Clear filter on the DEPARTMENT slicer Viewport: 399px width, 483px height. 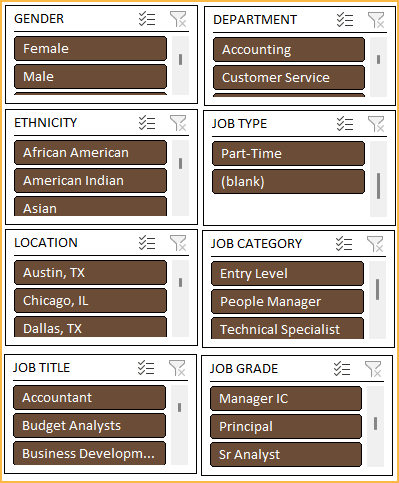pos(376,20)
